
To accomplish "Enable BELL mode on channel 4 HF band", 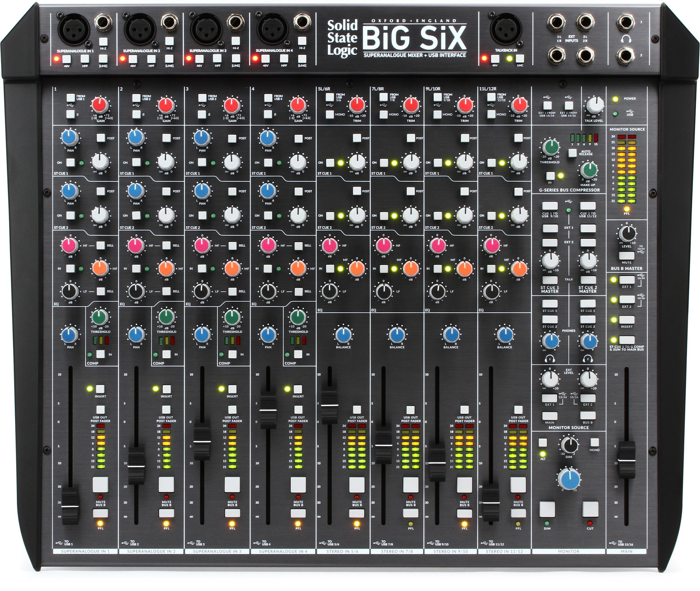I will (x=299, y=246).
